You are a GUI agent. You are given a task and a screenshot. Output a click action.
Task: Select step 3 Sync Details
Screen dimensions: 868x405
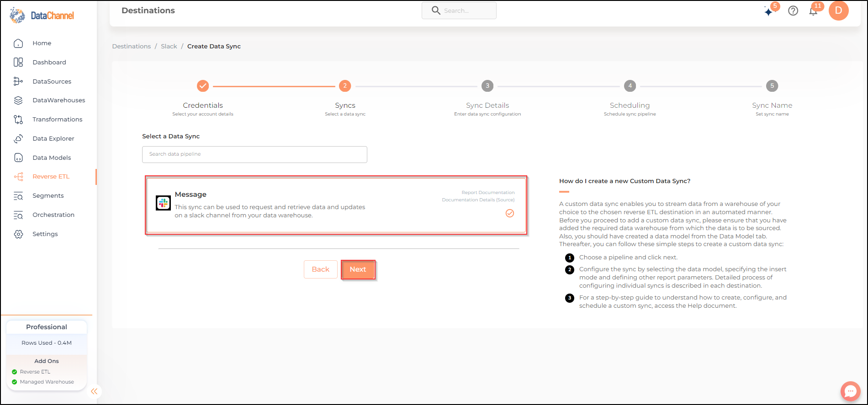pos(487,86)
